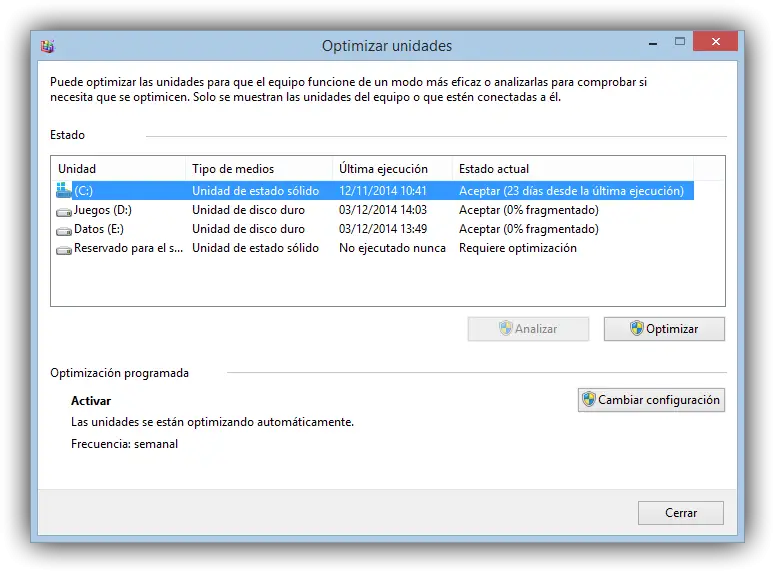This screenshot has width=775, height=573.
Task: Click 'Unidad de estado sólido' in Reservado row
Action: [256, 248]
